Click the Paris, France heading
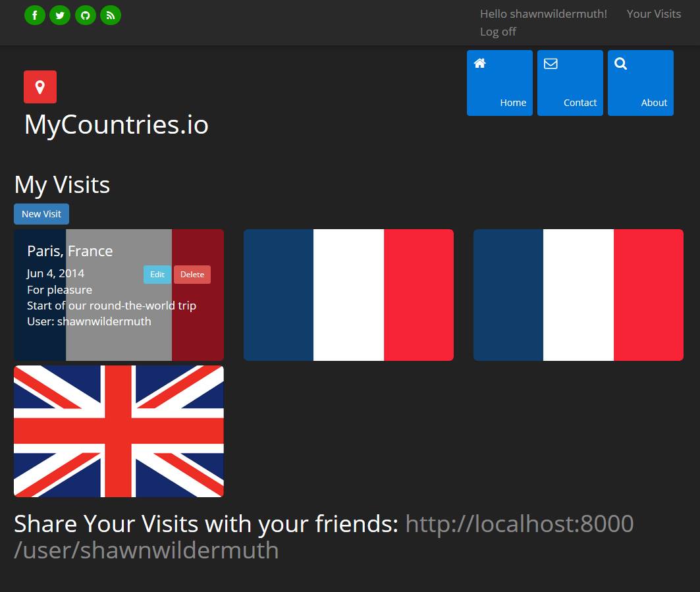This screenshot has height=592, width=700. pos(70,251)
